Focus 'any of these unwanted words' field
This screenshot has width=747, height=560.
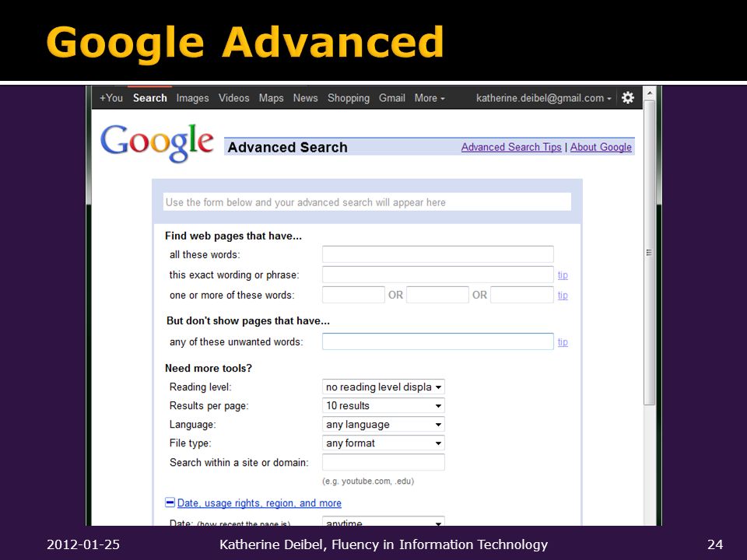[438, 341]
